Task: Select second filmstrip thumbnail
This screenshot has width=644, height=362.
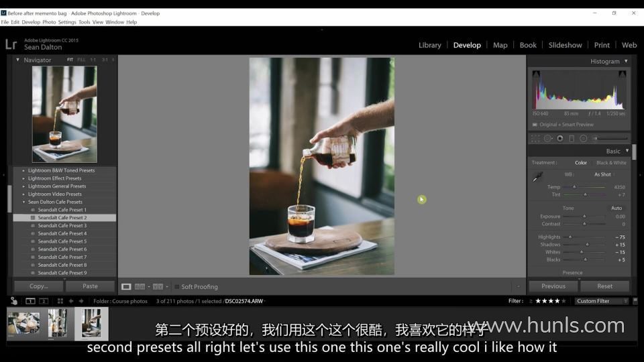Action: [x=58, y=323]
